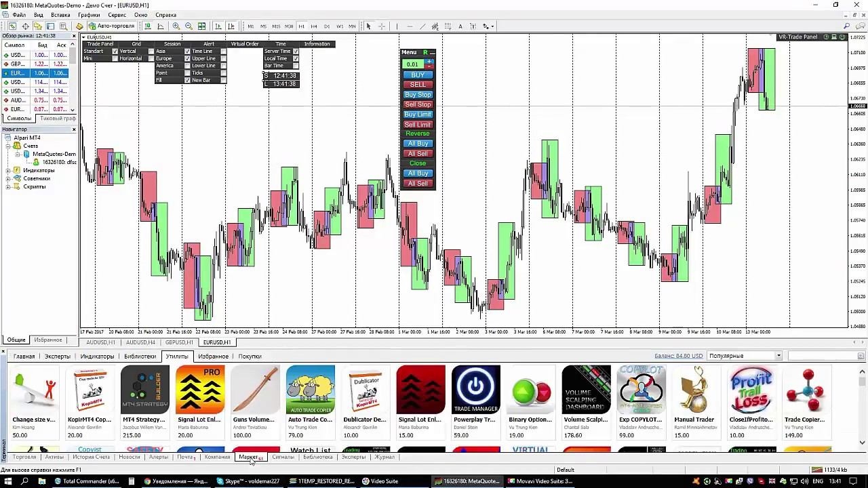
Task: Select the GBPUSD,H1 chart tab
Action: click(x=179, y=342)
